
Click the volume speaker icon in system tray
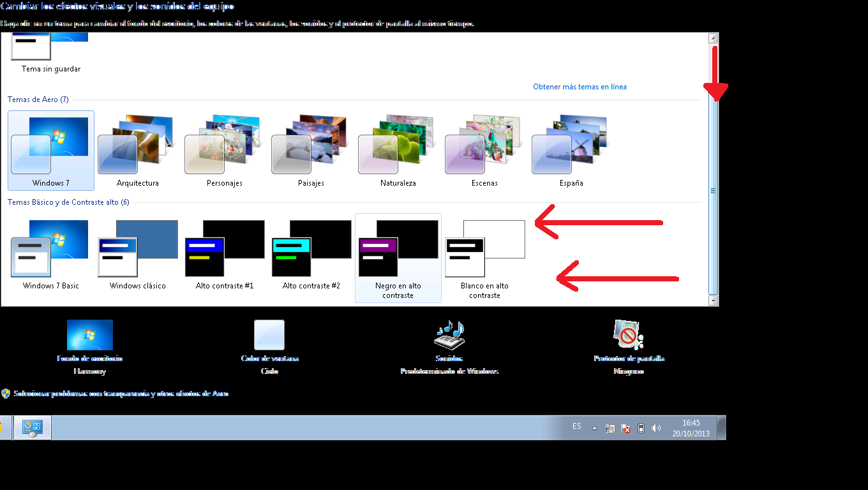(656, 428)
